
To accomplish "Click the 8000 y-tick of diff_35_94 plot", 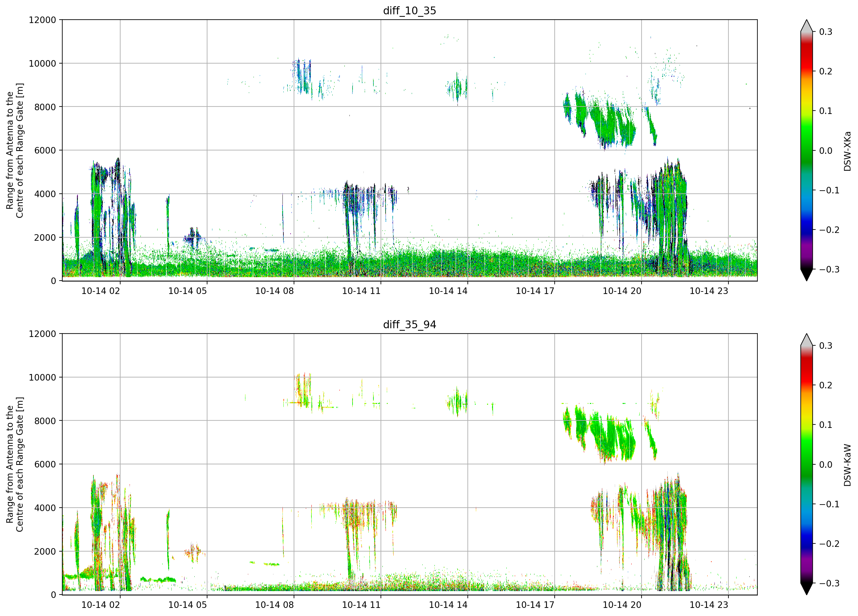I will (45, 421).
